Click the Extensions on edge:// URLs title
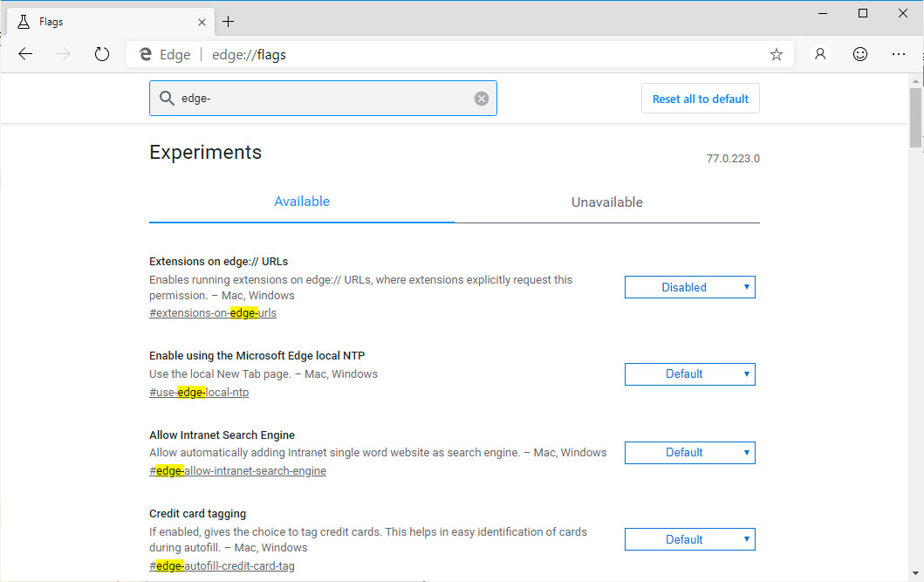 click(219, 261)
